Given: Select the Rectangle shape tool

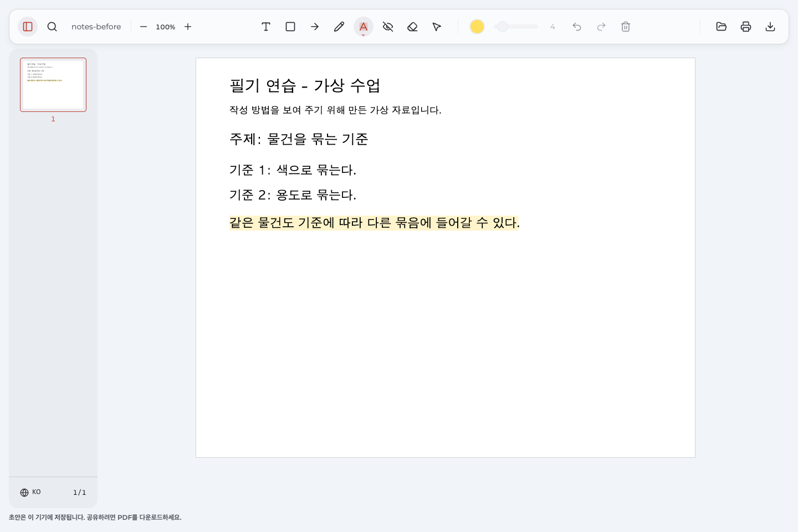Looking at the screenshot, I should point(290,27).
